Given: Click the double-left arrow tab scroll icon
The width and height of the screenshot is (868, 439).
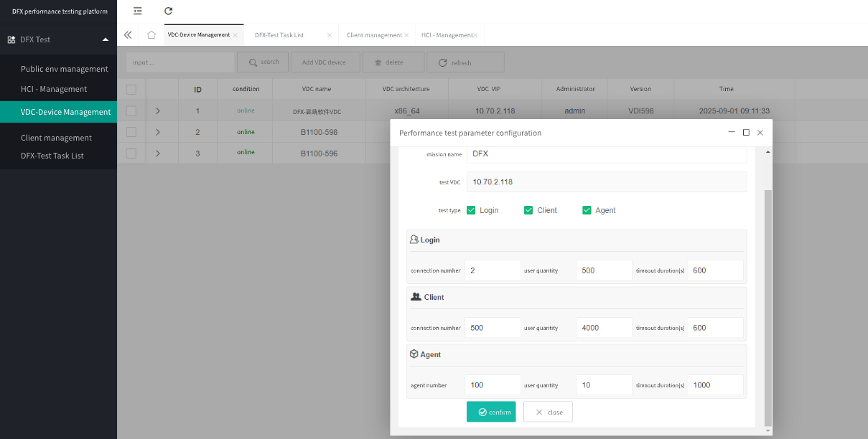Looking at the screenshot, I should pyautogui.click(x=128, y=34).
